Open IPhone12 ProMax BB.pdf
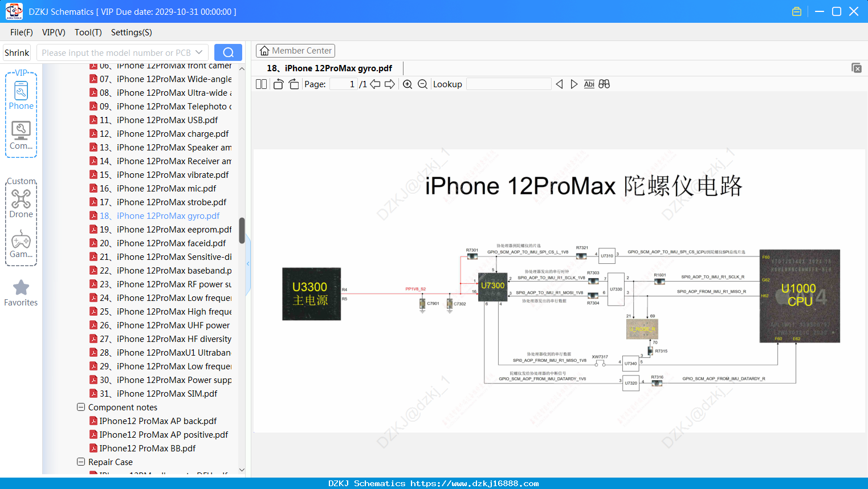The height and width of the screenshot is (489, 868). 143,449
